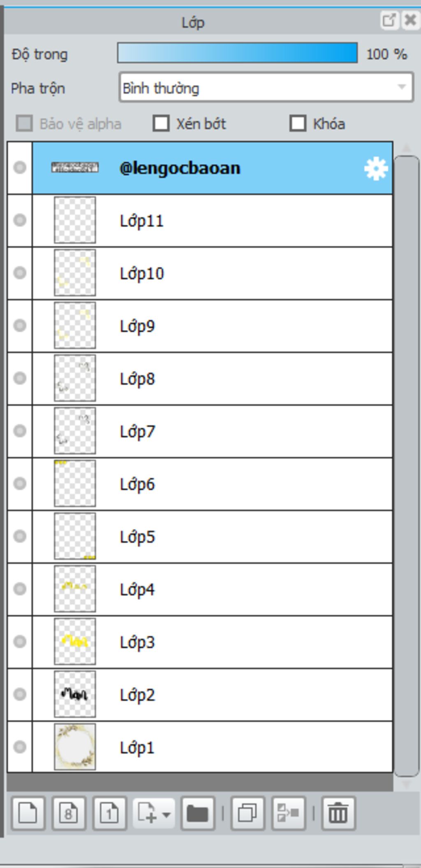Create a new layer folder

[197, 813]
